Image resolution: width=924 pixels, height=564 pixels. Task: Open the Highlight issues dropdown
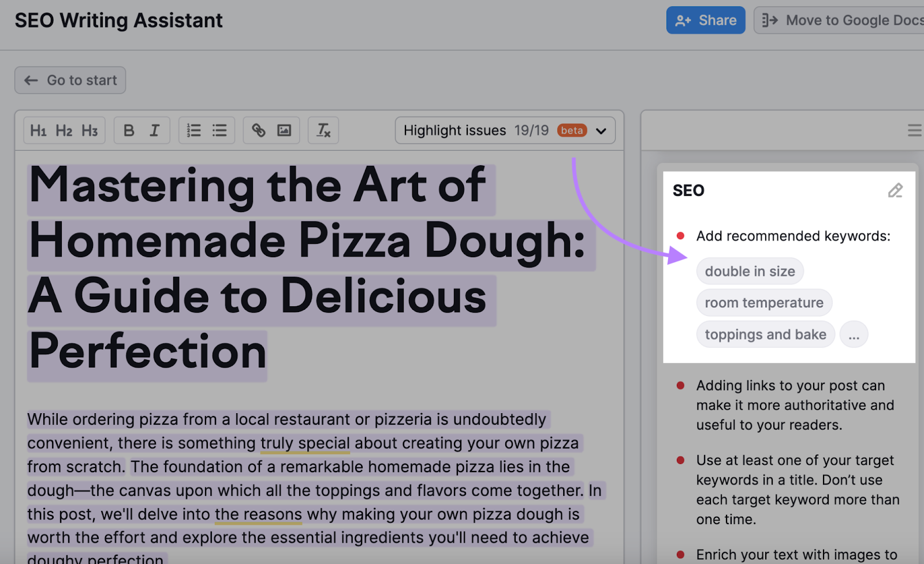(601, 130)
